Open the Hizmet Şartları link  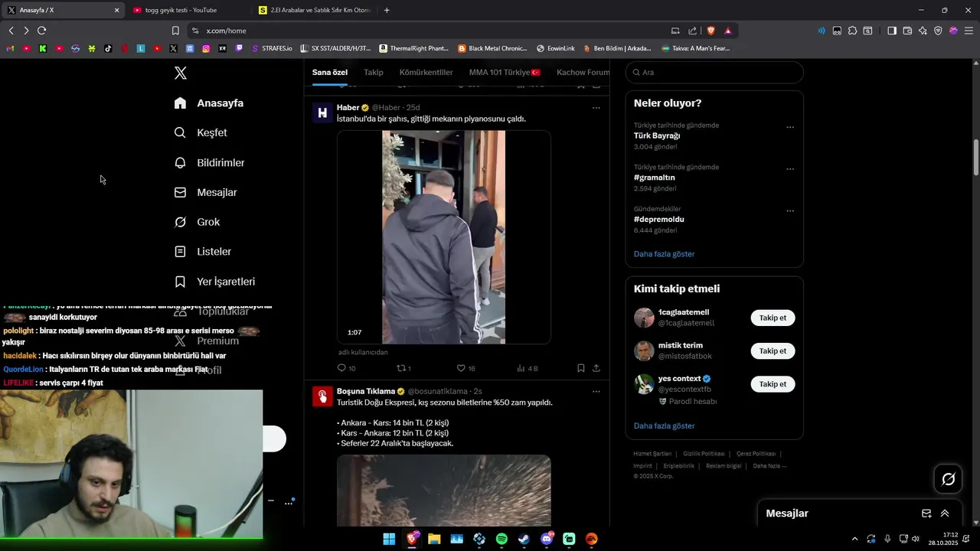tap(652, 454)
